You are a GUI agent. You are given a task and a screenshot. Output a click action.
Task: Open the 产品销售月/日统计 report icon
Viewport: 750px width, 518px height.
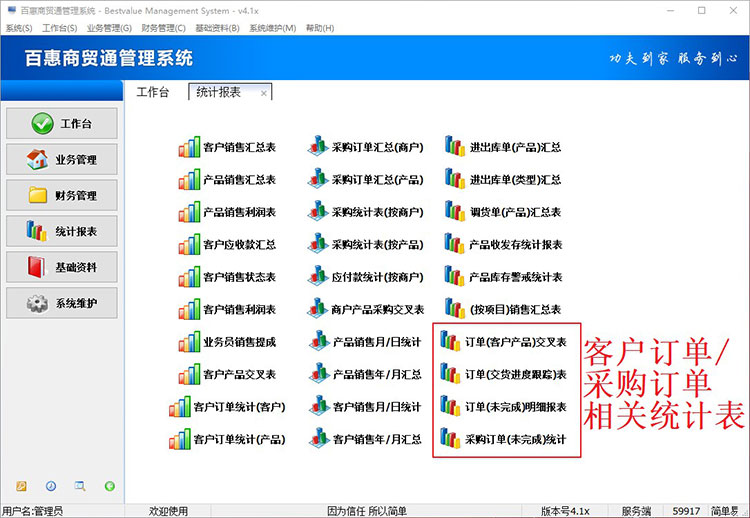320,341
